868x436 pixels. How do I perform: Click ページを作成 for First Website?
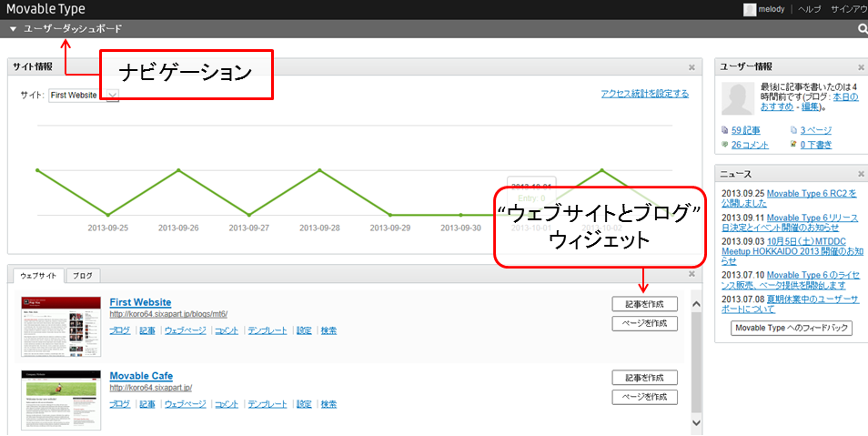click(x=644, y=323)
